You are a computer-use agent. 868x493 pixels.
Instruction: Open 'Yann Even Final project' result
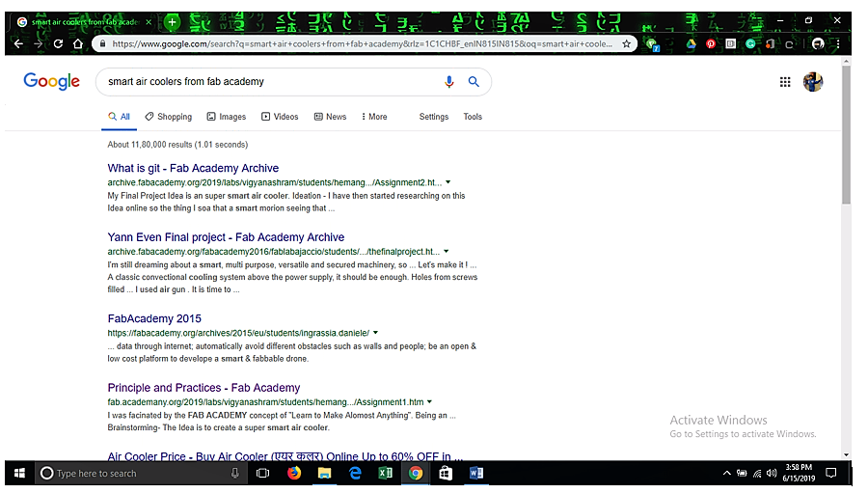coord(226,237)
